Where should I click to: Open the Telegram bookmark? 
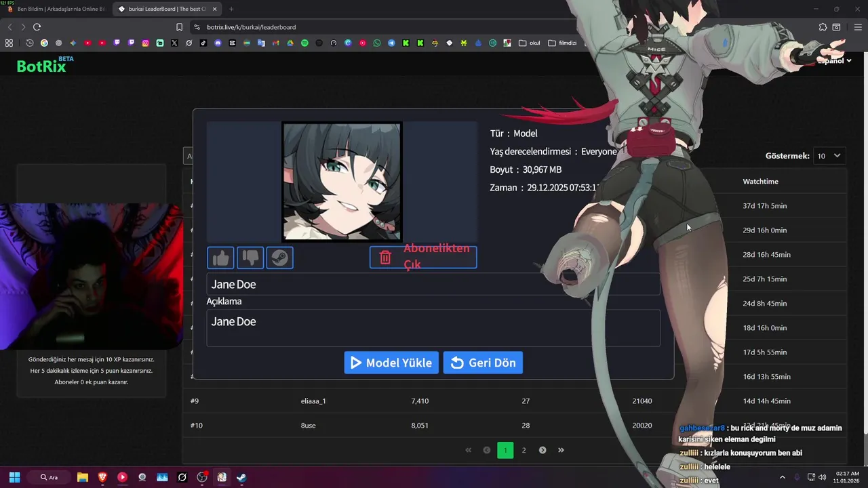coord(391,43)
